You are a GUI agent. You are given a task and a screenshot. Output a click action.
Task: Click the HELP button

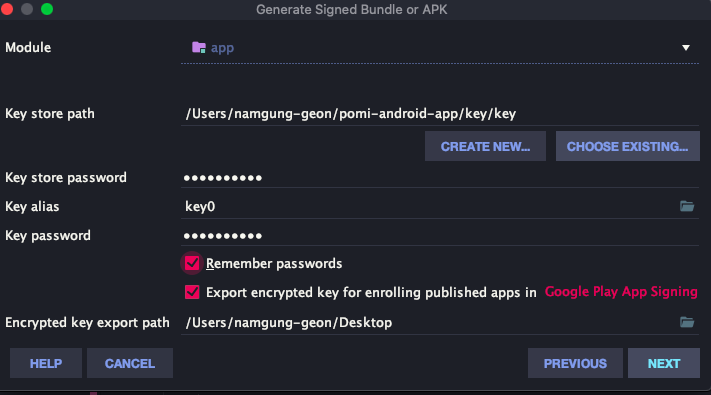46,363
